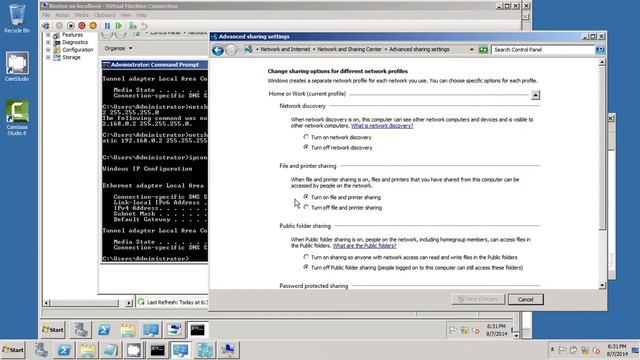Click Command Prompt on the host taskbar
The width and height of the screenshot is (640, 360).
(157, 350)
